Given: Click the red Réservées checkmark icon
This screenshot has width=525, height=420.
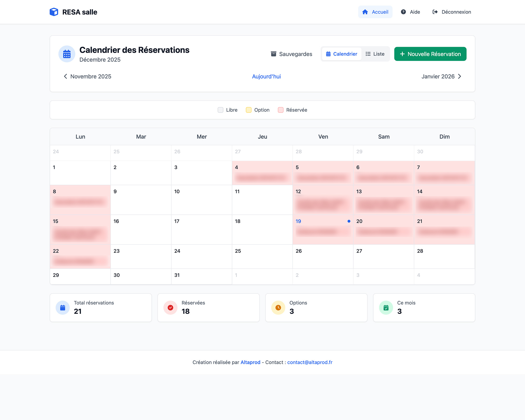Looking at the screenshot, I should coord(170,307).
